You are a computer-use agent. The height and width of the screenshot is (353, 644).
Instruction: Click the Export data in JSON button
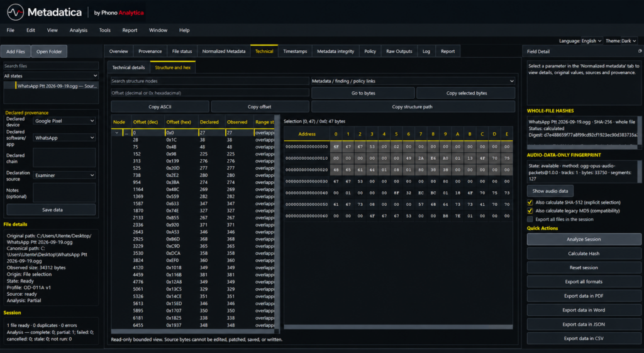point(584,324)
